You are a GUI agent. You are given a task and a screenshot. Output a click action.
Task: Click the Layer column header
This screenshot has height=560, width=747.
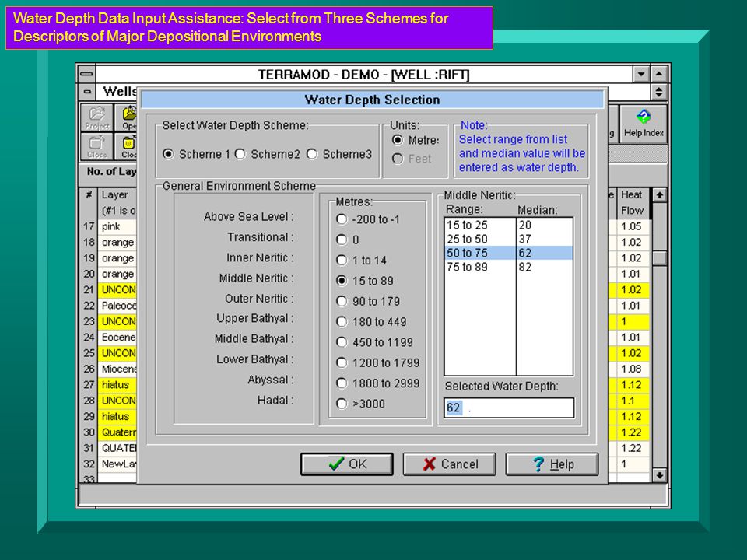(x=117, y=203)
